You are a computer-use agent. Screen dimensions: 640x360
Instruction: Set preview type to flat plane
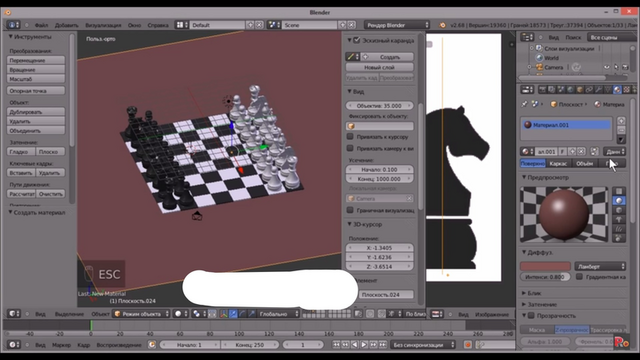pyautogui.click(x=619, y=191)
